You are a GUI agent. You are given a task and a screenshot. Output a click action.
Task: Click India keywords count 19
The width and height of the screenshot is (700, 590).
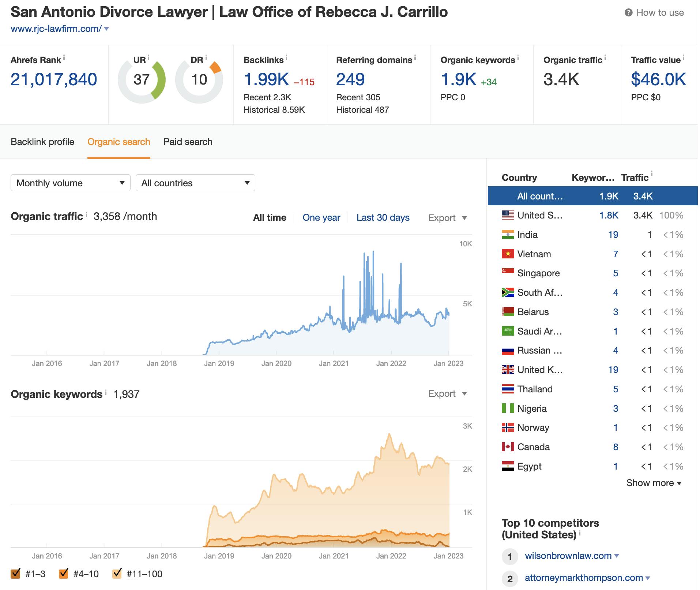click(x=613, y=235)
